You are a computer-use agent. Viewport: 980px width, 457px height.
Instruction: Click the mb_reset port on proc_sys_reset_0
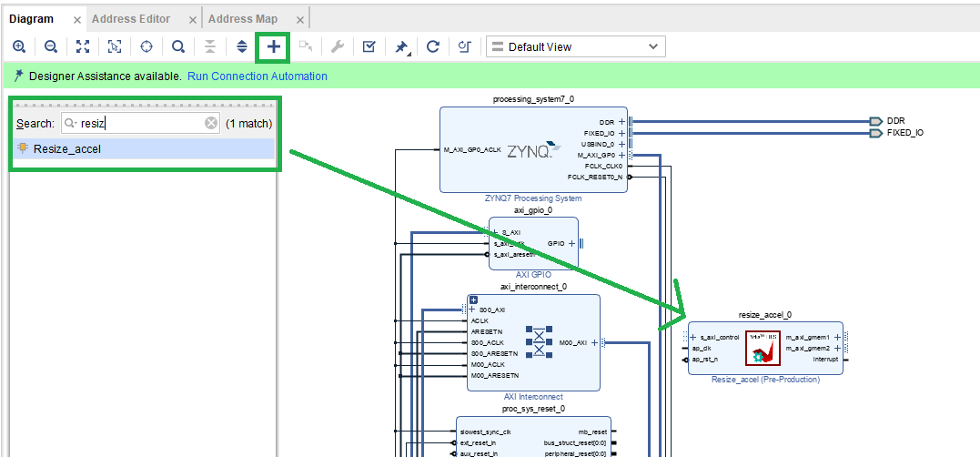(x=594, y=432)
